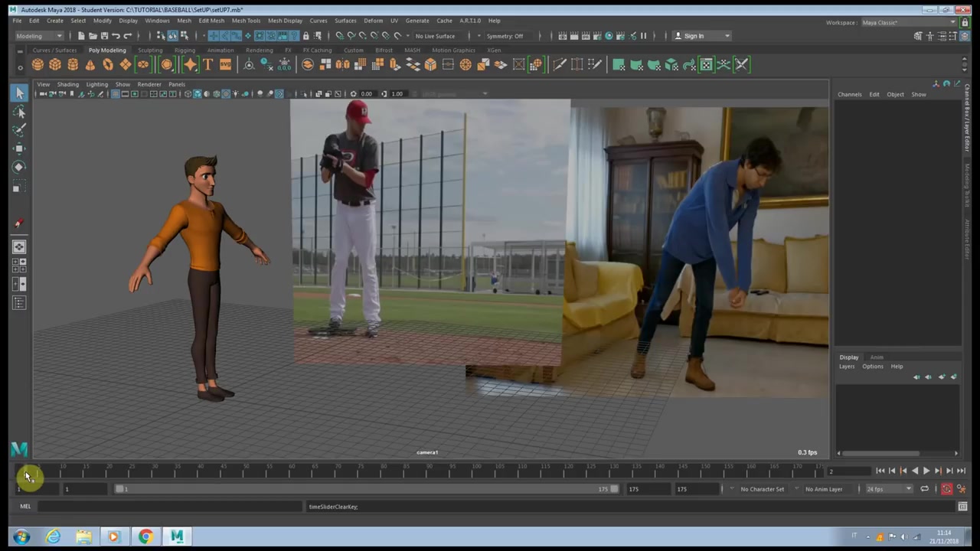
Task: Add a polygon cylinder from the shelf
Action: [x=73, y=65]
